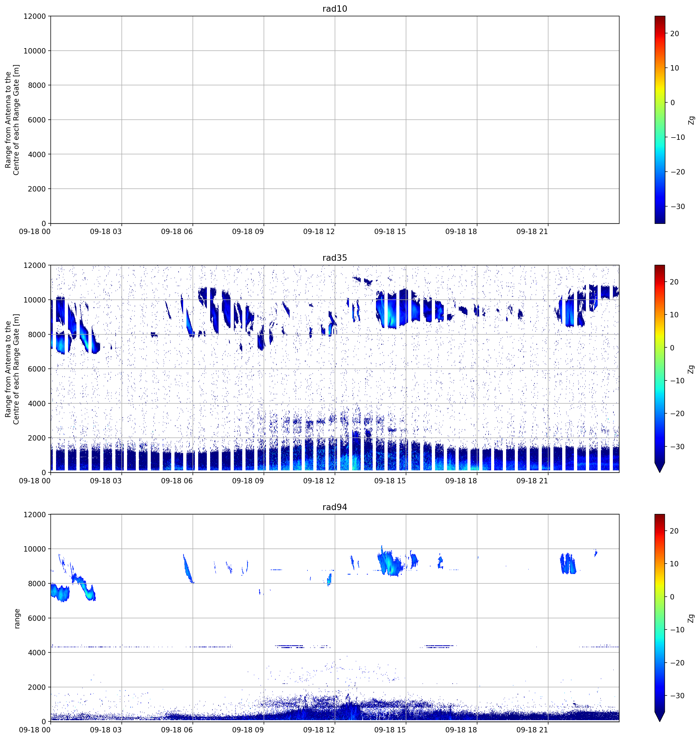The height and width of the screenshot is (739, 700).
Task: Click "09-18 00" tick under the rad94 plot
Action: pyautogui.click(x=35, y=730)
